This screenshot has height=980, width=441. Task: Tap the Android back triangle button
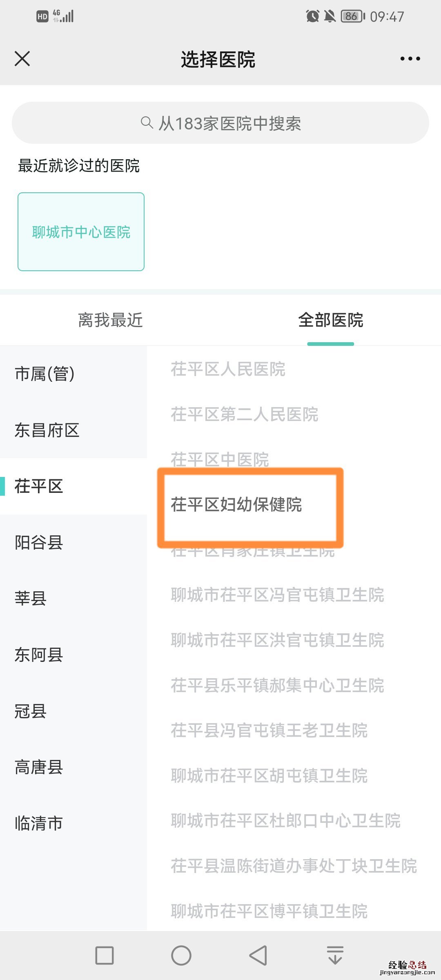258,955
